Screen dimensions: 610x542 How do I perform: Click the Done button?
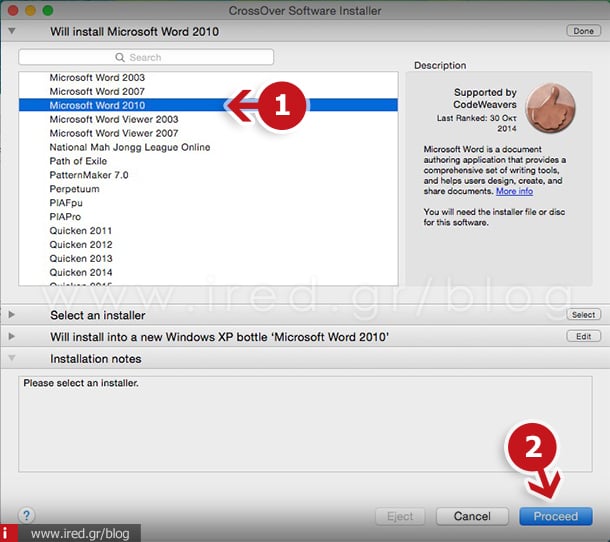tap(582, 31)
